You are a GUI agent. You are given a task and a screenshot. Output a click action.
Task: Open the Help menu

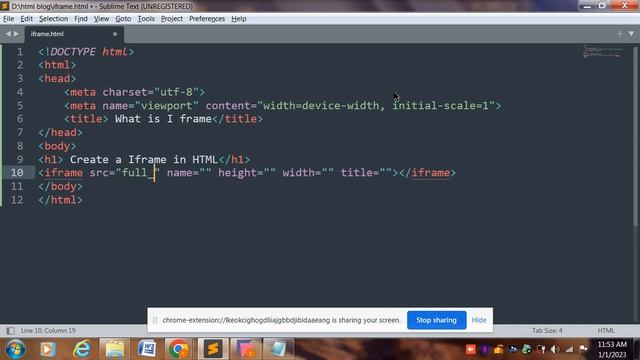(239, 19)
